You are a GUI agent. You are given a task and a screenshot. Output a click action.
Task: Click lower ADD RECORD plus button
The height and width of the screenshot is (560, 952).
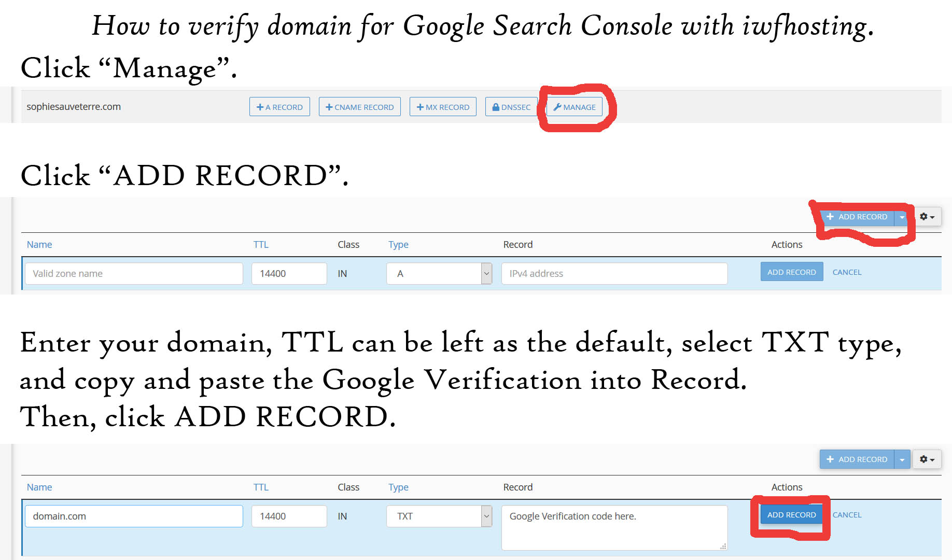click(x=857, y=459)
